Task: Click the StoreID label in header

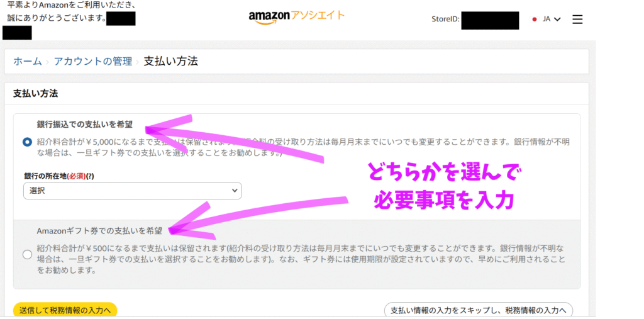Action: pos(445,20)
